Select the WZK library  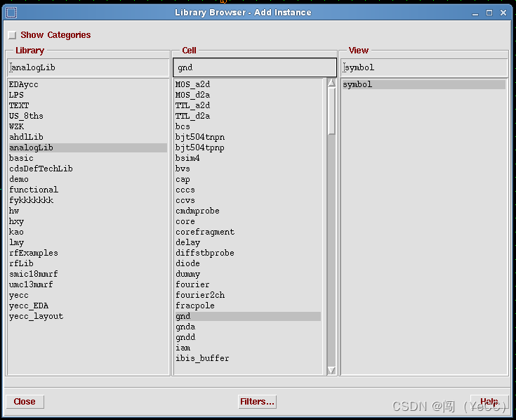[x=16, y=126]
